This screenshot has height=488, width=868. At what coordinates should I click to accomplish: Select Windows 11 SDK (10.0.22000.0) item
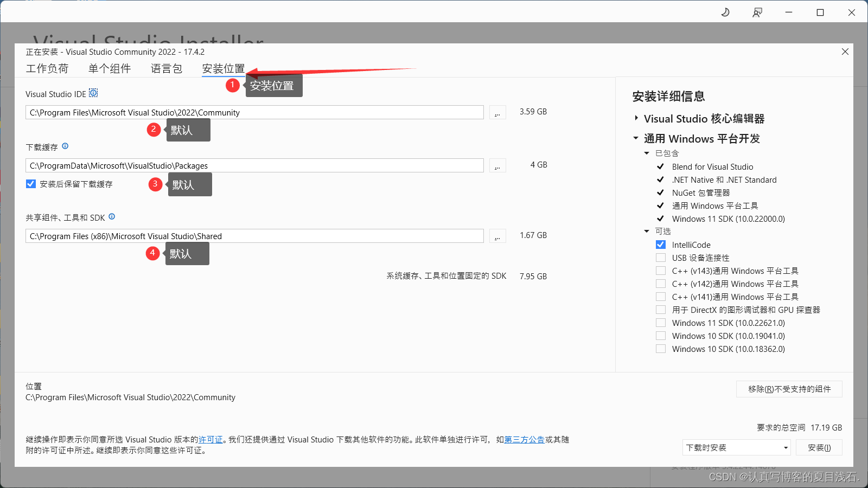point(729,219)
